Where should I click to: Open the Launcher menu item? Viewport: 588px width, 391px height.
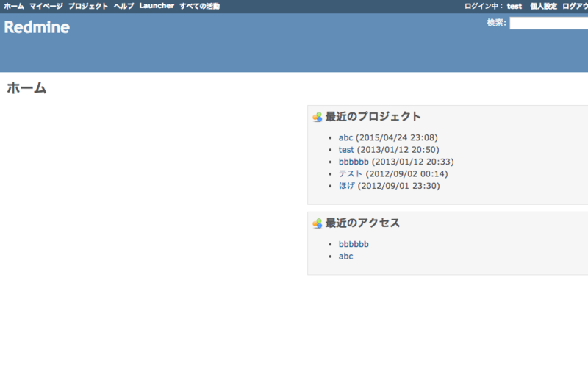(x=157, y=6)
